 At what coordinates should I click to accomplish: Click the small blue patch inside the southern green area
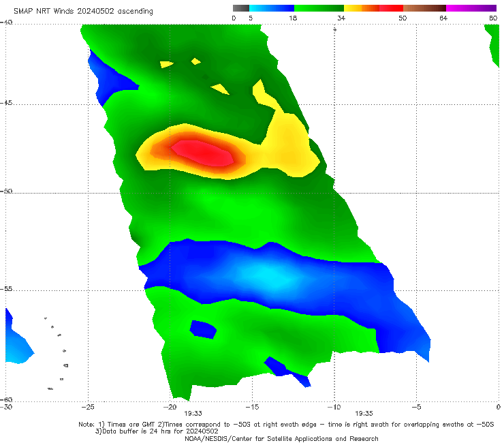click(x=203, y=329)
